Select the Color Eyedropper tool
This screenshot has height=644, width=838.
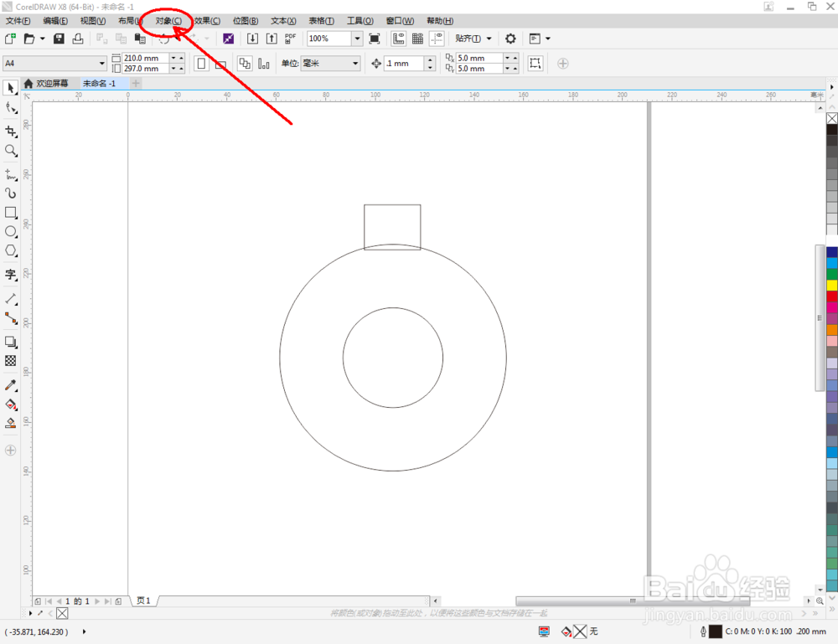pos(11,385)
